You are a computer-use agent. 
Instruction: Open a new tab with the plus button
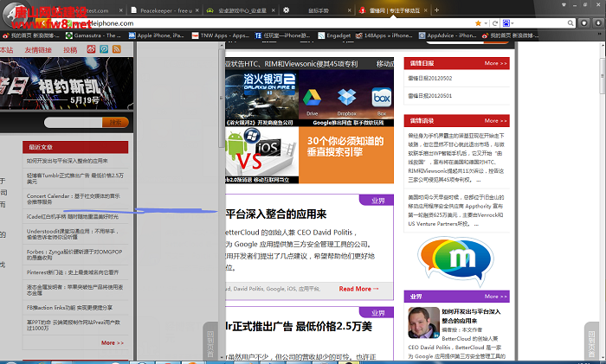coord(436,10)
